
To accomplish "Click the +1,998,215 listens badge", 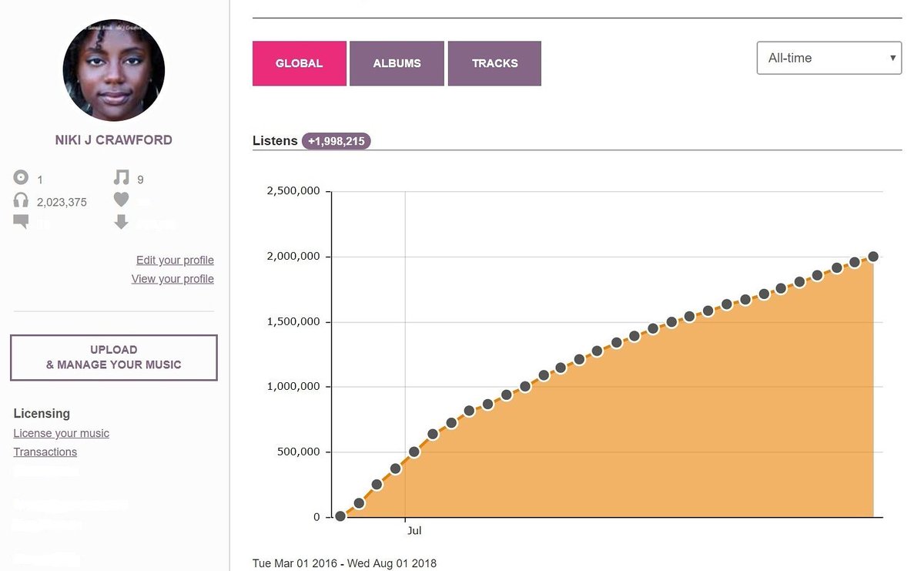I will pos(336,141).
